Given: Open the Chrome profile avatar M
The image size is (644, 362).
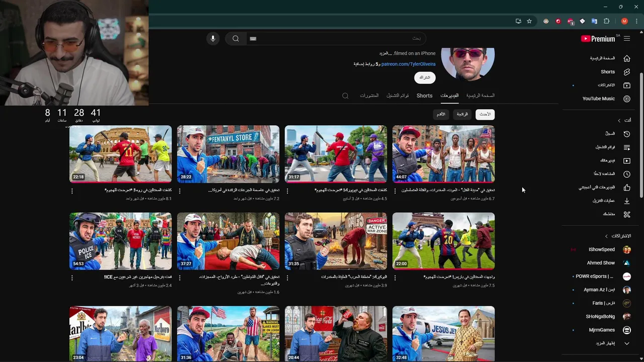Looking at the screenshot, I should tap(624, 21).
